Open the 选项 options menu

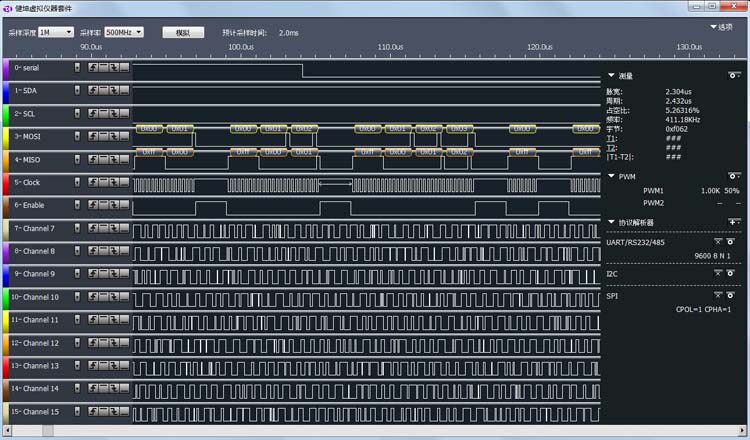720,27
